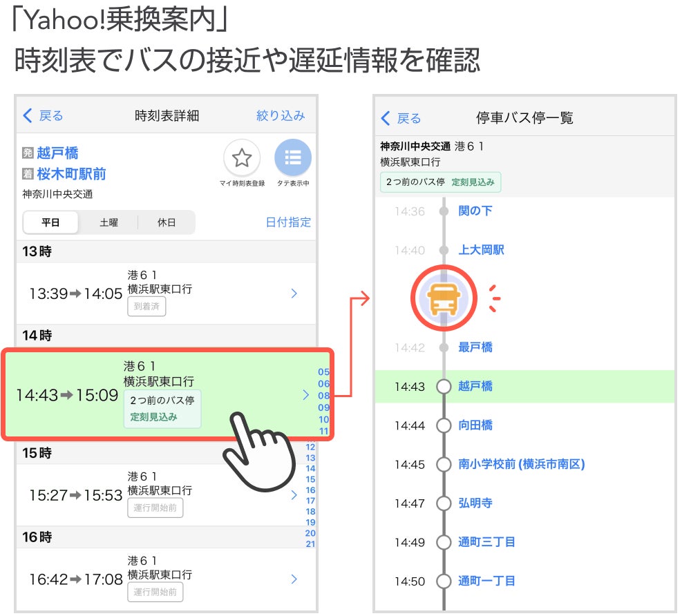This screenshot has height=616, width=691.
Task: Click the 14:50 time label
Action: click(x=409, y=581)
